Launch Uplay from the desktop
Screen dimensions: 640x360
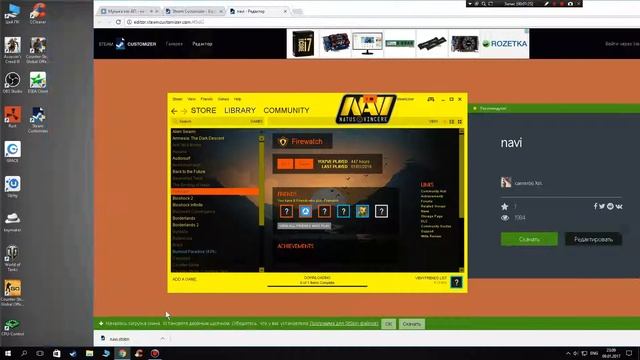pos(12,187)
